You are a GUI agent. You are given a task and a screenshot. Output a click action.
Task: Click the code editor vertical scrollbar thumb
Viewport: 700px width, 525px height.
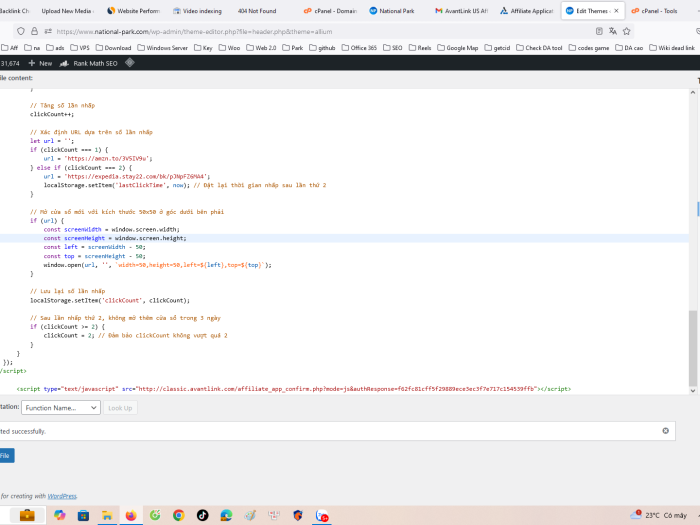click(x=693, y=348)
